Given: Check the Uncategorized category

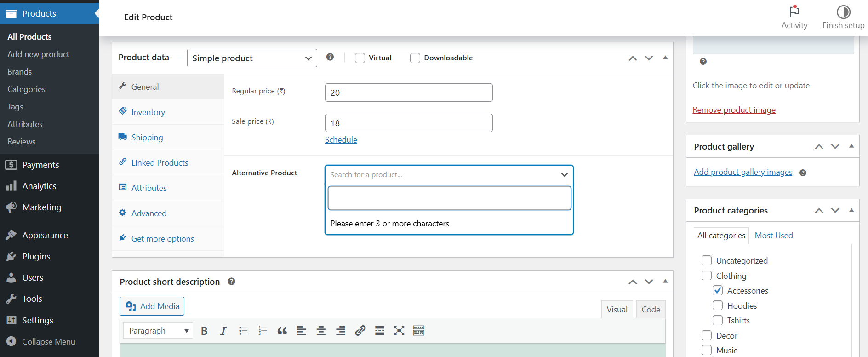Looking at the screenshot, I should [x=707, y=260].
